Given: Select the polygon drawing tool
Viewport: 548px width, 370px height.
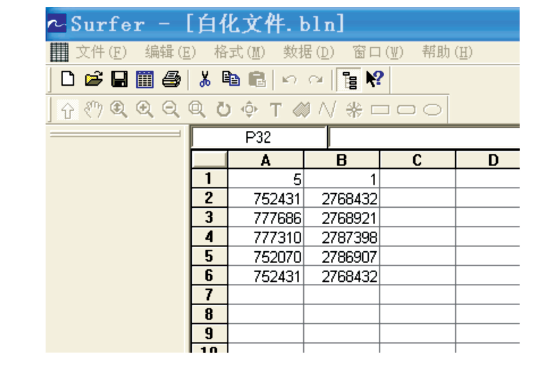Looking at the screenshot, I should pos(301,110).
